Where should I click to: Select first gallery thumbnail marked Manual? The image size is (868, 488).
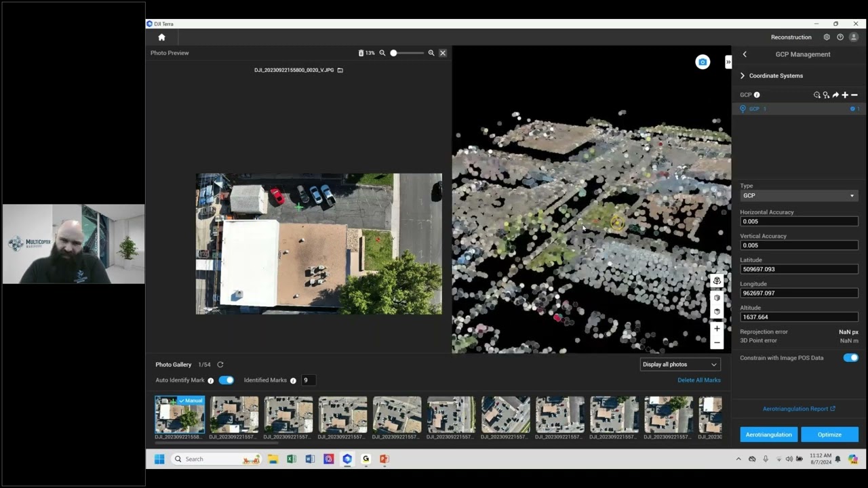coord(180,415)
